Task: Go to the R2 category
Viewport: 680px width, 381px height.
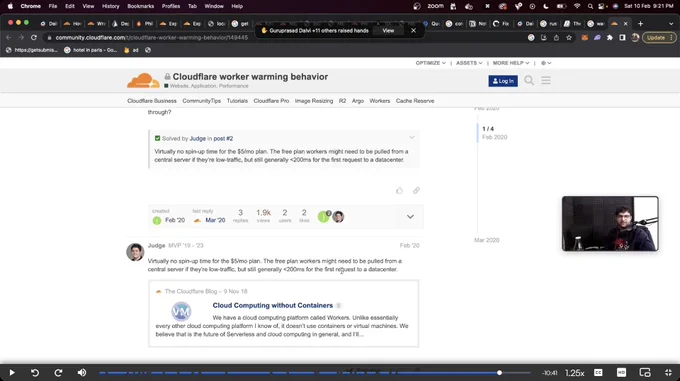Action: point(342,101)
